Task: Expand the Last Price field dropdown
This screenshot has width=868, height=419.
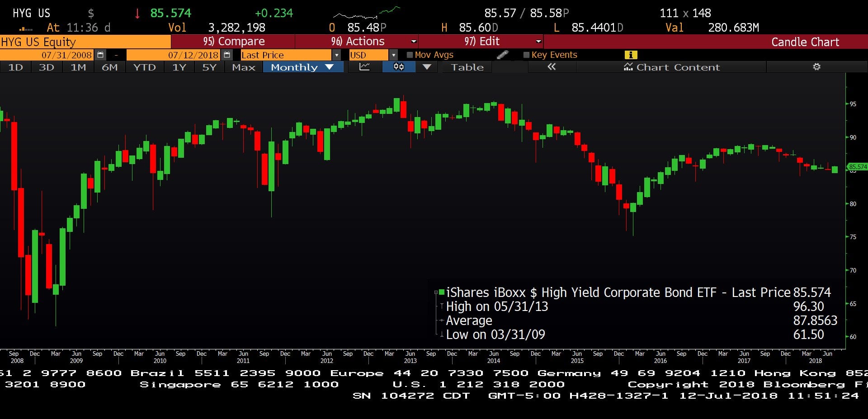Action: tap(336, 55)
